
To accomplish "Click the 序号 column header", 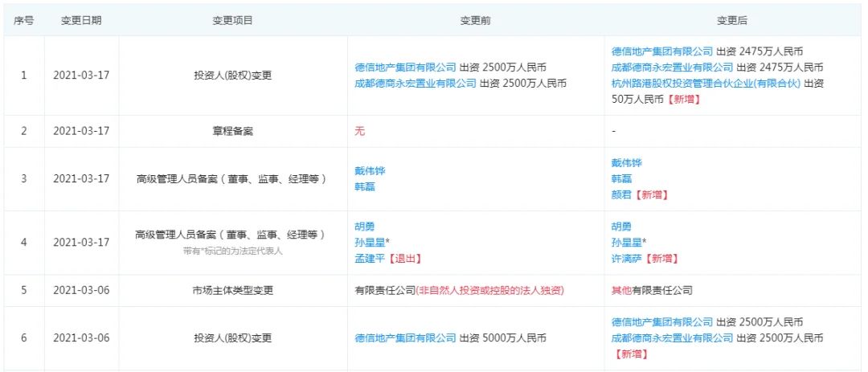I will [x=24, y=20].
